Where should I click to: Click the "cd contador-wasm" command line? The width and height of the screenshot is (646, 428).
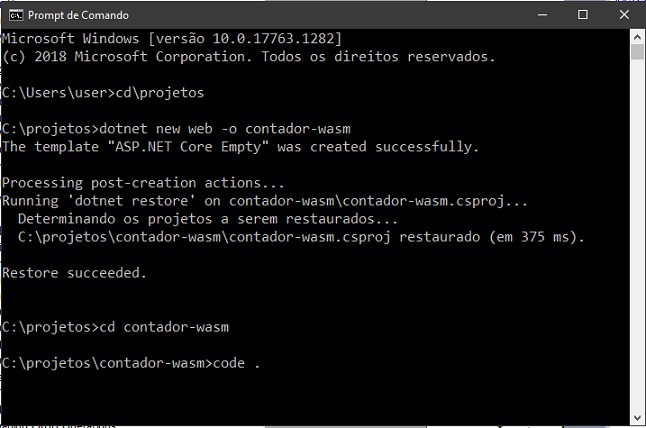click(122, 326)
